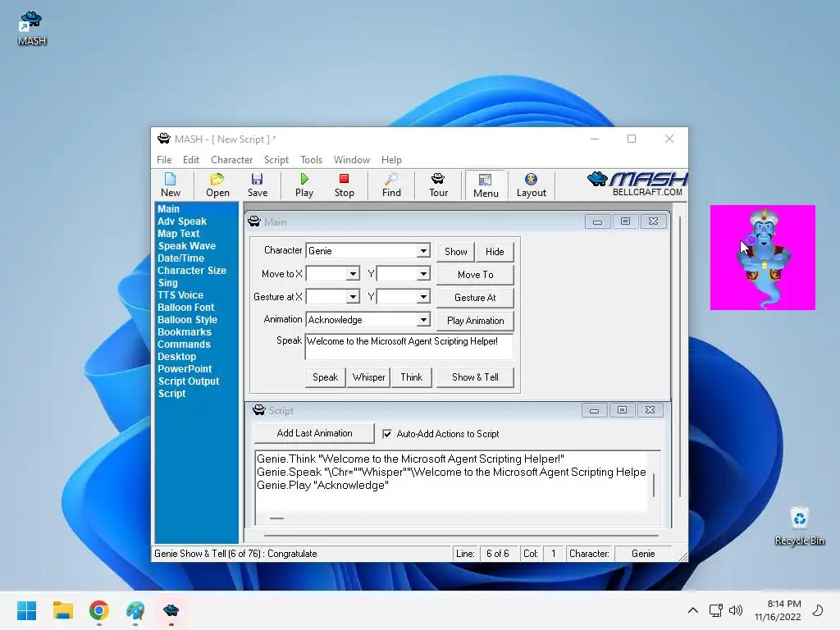Open Paint app from taskbar
840x630 pixels.
tap(135, 610)
